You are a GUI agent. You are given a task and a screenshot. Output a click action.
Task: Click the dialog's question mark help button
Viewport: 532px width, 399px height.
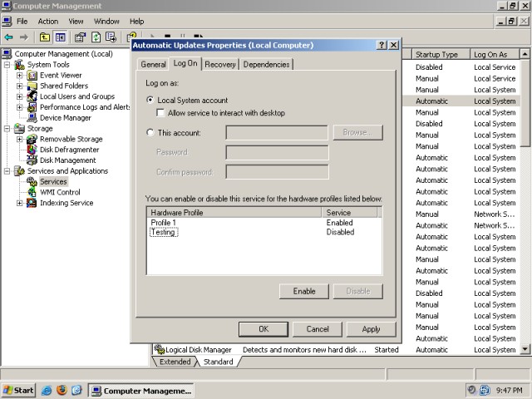[x=382, y=45]
